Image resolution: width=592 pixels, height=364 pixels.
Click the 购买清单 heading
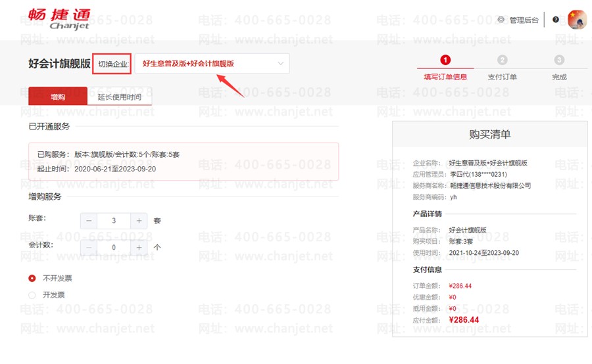pos(489,134)
